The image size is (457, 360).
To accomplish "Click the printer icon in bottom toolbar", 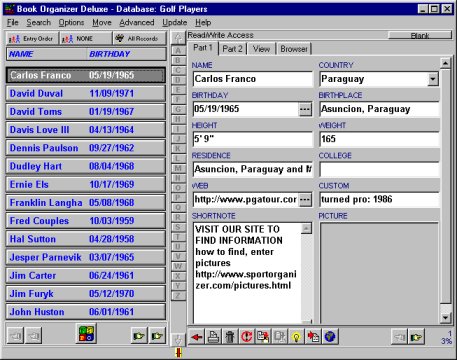I will [x=213, y=337].
